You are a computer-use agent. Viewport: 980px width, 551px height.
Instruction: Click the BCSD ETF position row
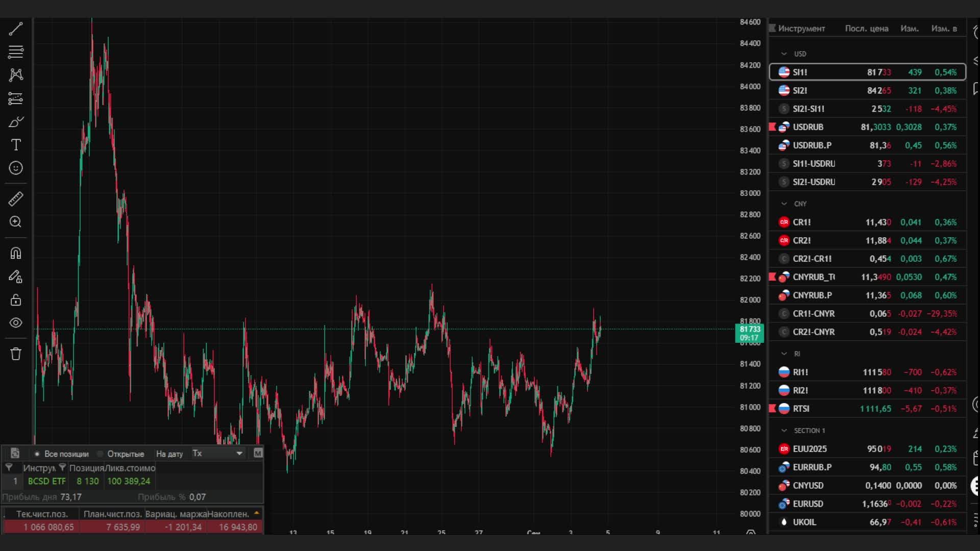tap(47, 481)
